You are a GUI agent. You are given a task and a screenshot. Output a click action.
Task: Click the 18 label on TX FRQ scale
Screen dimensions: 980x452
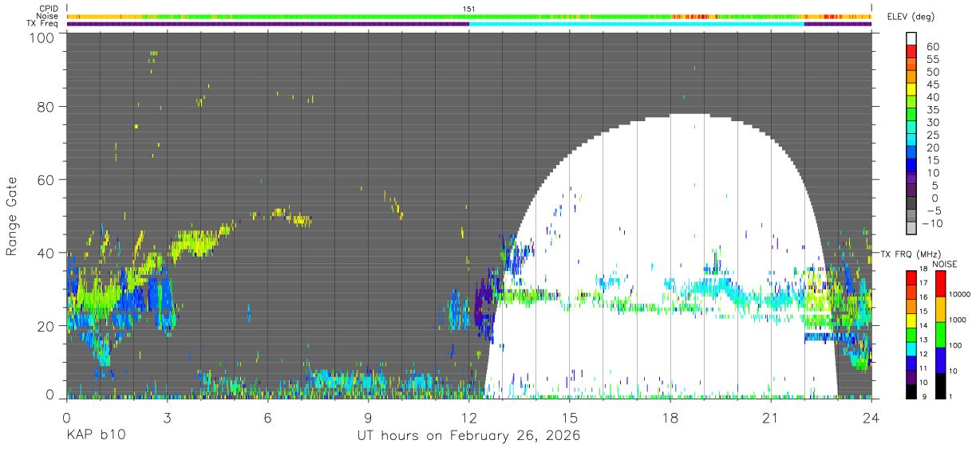click(923, 269)
